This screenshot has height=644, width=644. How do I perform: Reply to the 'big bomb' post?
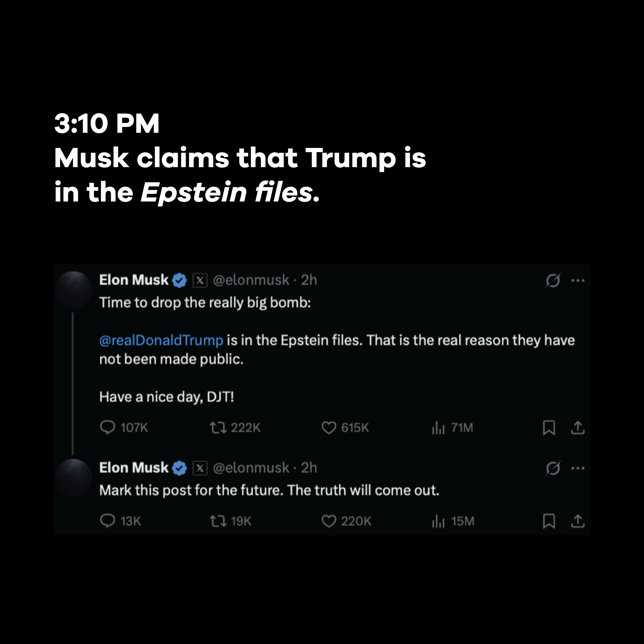107,427
